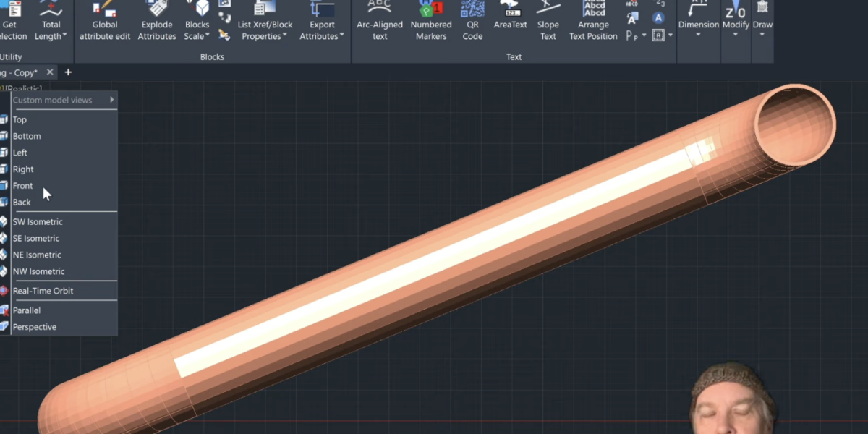Click the copper pipe open end
The height and width of the screenshot is (434, 868).
coord(795,124)
